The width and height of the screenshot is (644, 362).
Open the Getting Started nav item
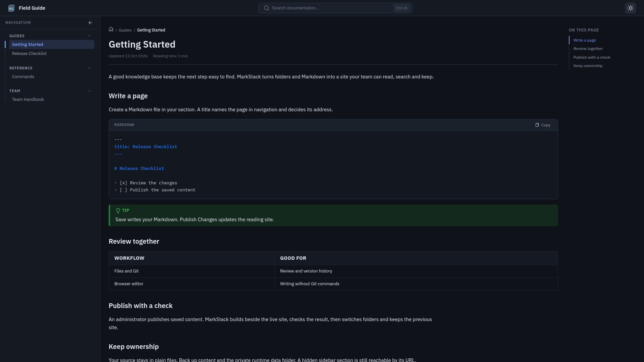52,45
